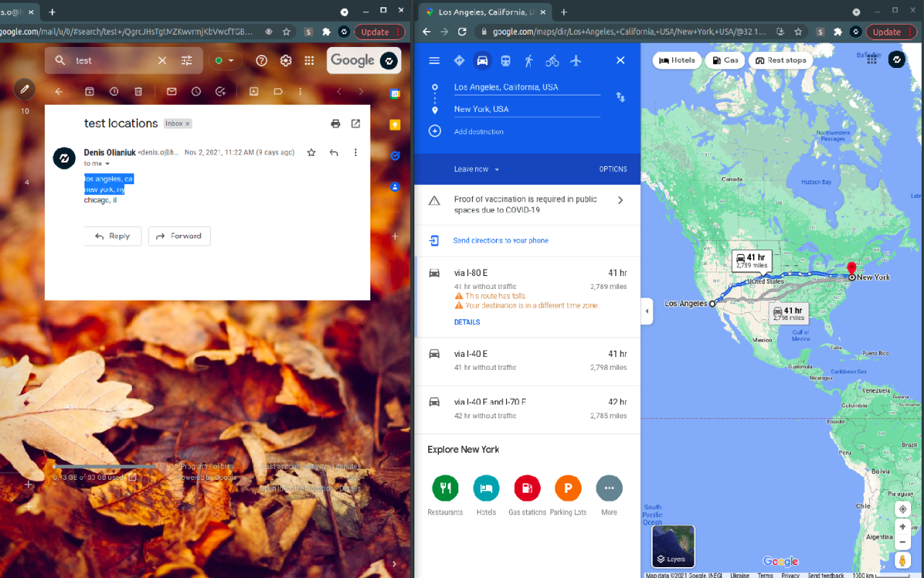Select Cycling travel mode

coord(552,61)
